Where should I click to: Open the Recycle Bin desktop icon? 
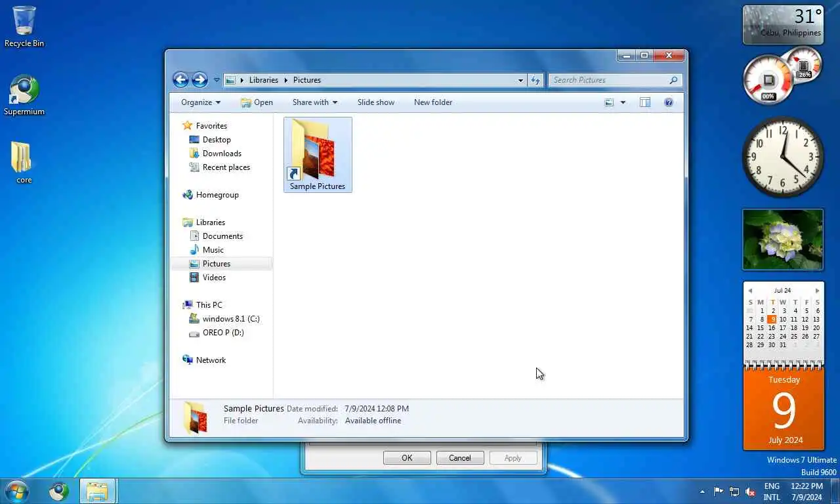click(24, 27)
